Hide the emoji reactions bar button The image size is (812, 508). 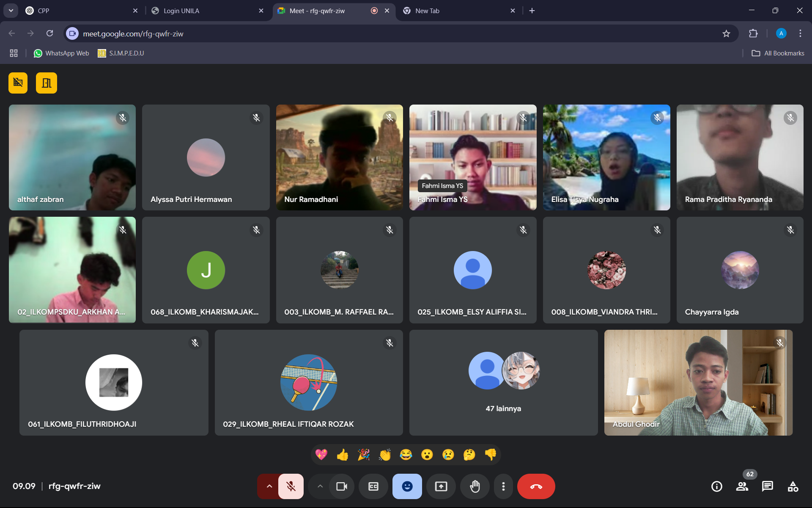(x=407, y=486)
